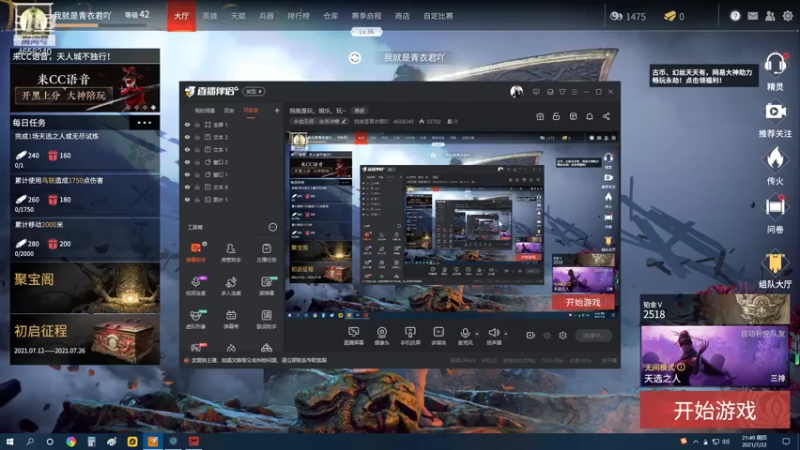800x450 pixels.
Task: Select the 商店 shop tab
Action: point(402,16)
